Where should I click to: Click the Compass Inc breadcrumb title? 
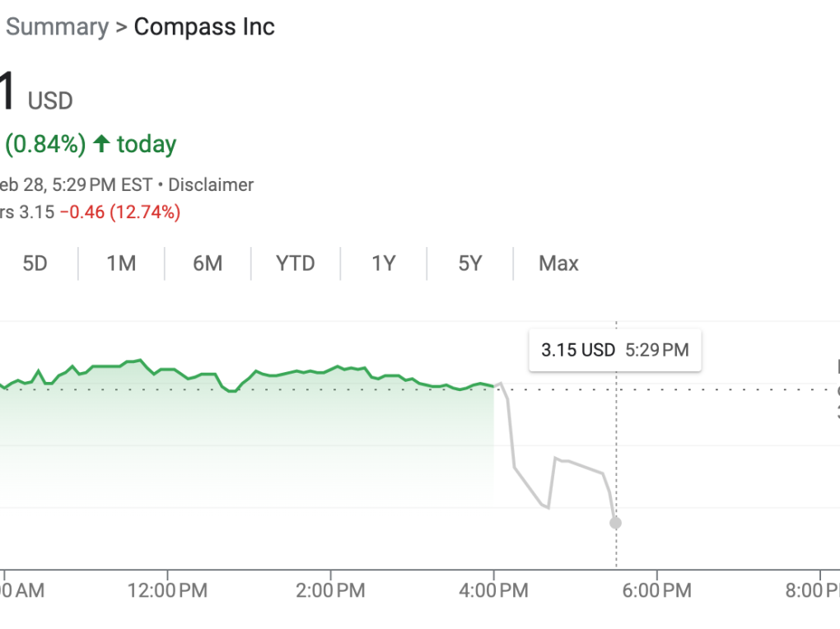tap(204, 26)
